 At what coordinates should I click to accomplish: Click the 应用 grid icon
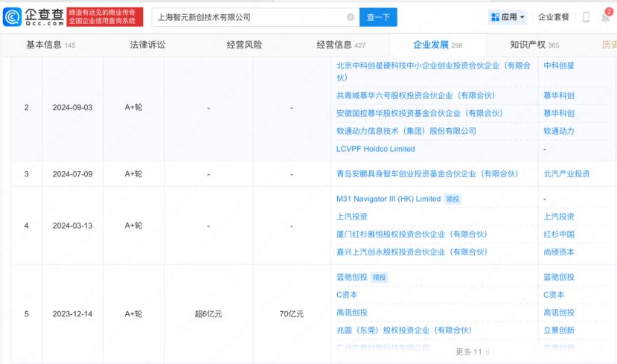[x=495, y=17]
